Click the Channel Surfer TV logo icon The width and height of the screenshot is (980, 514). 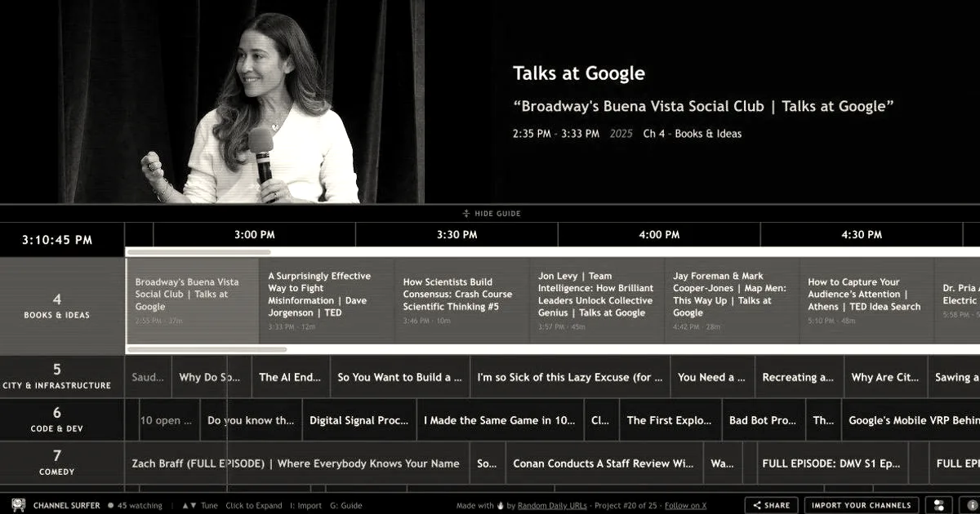click(x=19, y=505)
